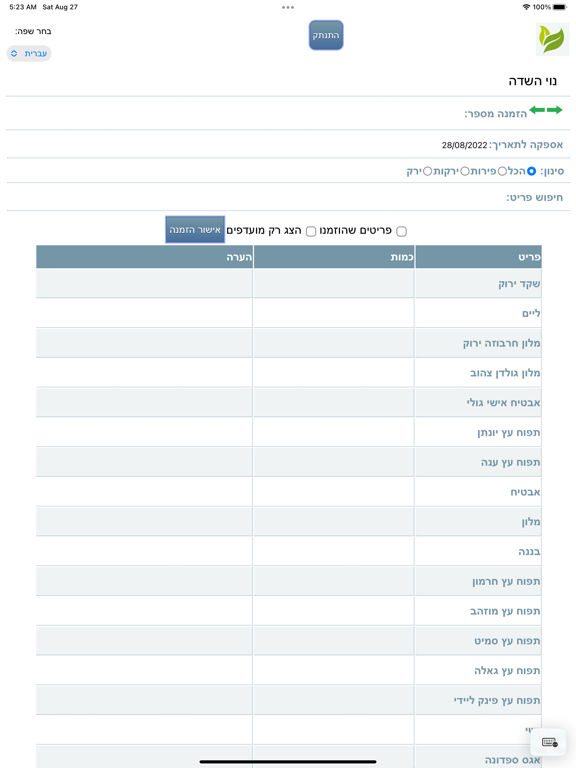Check 'פריטים שהוזמנו' checkbox
Image resolution: width=576 pixels, height=768 pixels.
(x=402, y=231)
